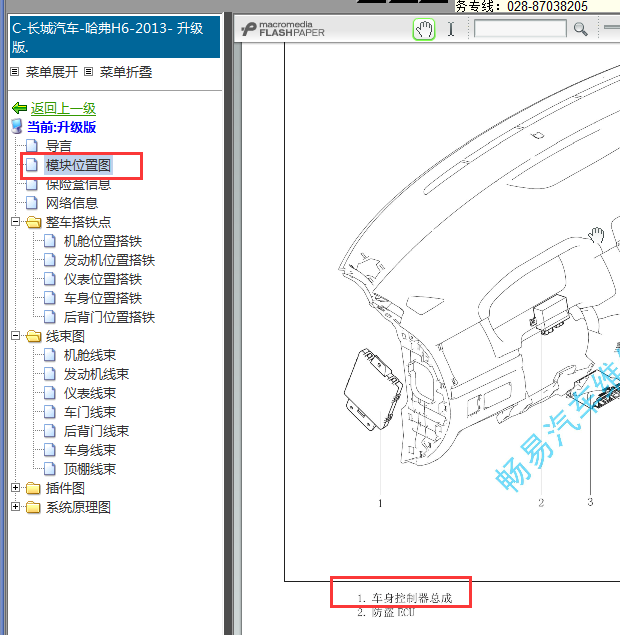Open 仪表位置搭铁 page
Screen dimensions: 620x635
(103, 279)
